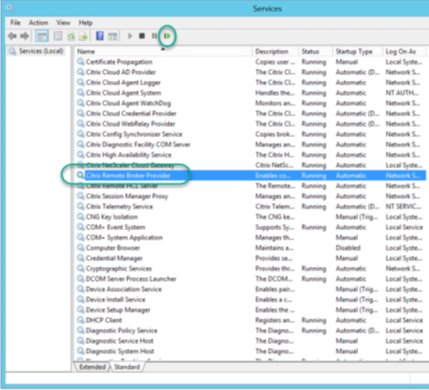The height and width of the screenshot is (390, 429).
Task: Switch to the Standard tab
Action: [127, 367]
